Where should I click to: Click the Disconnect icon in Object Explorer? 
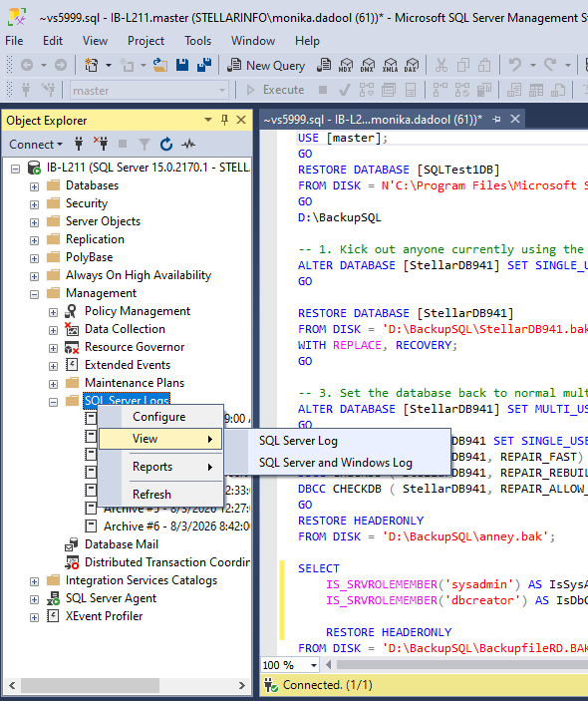pyautogui.click(x=101, y=144)
